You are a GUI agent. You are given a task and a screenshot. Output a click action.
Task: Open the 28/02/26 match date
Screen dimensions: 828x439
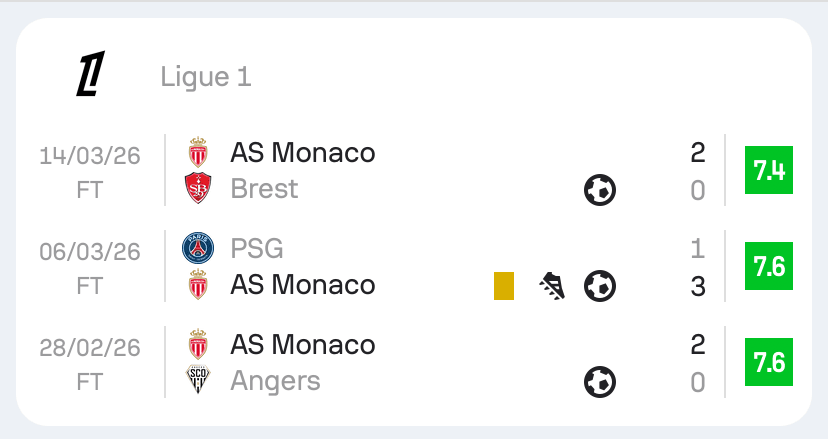90,347
